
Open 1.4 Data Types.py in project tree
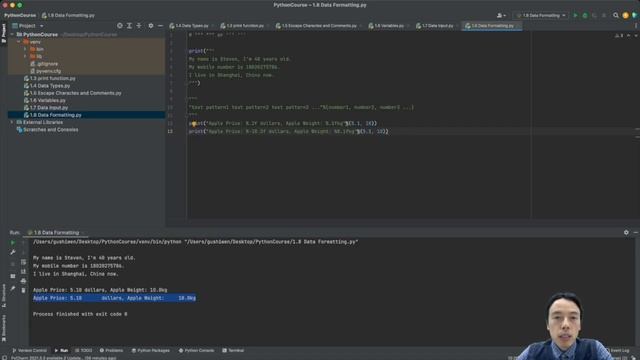tap(50, 86)
